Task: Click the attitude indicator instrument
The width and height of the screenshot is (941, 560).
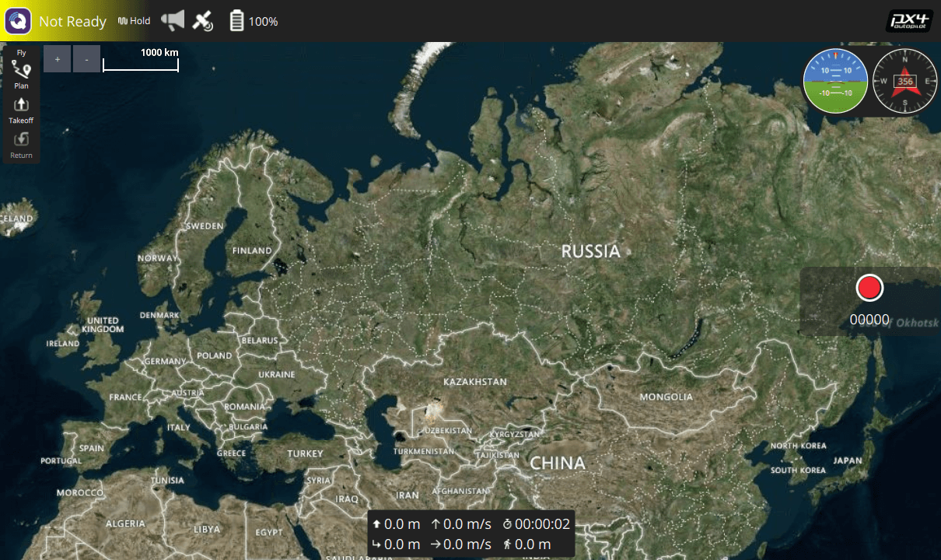Action: tap(835, 81)
